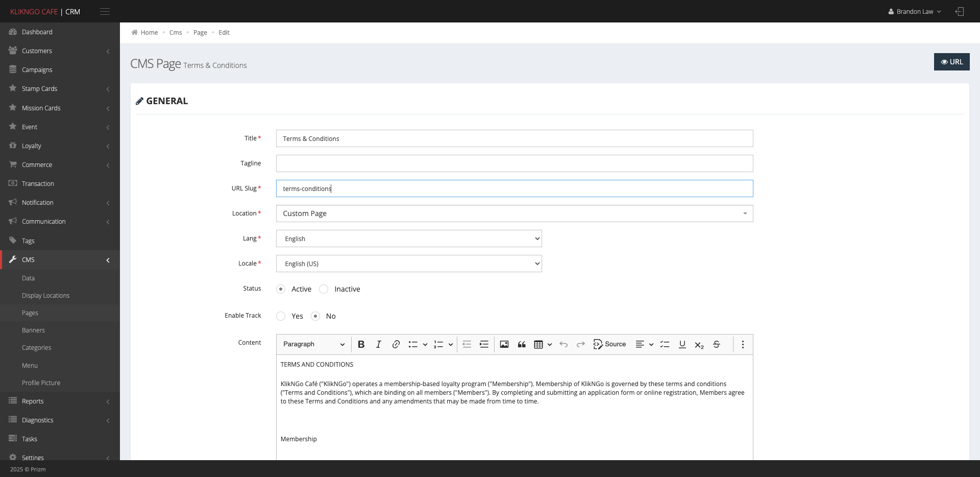Decrease indent in the editor toolbar
980x477 pixels.
point(467,344)
